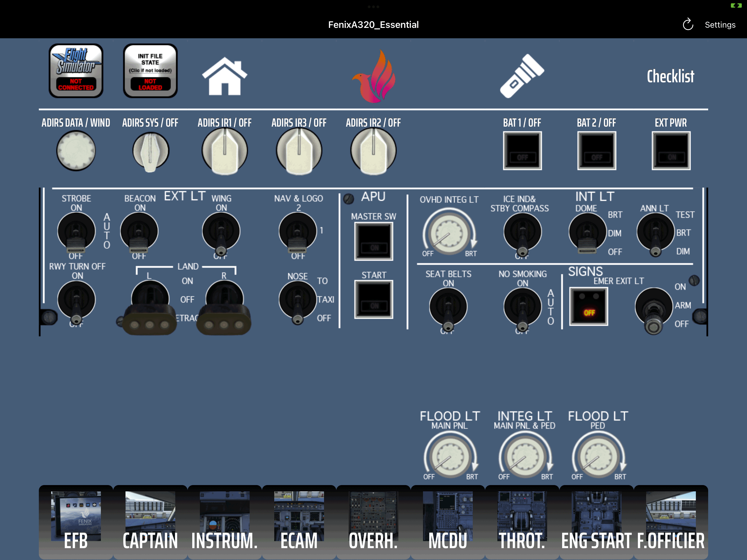Open the Checklist
This screenshot has width=747, height=560.
pos(670,76)
